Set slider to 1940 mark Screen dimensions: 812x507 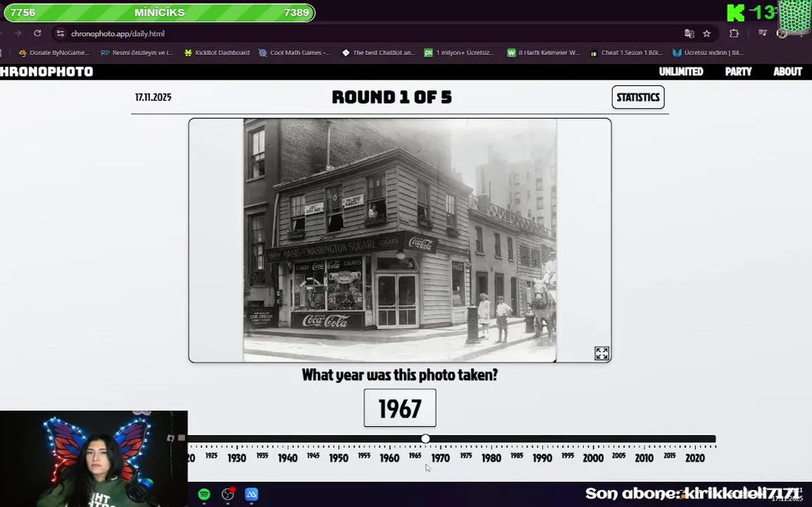click(287, 458)
